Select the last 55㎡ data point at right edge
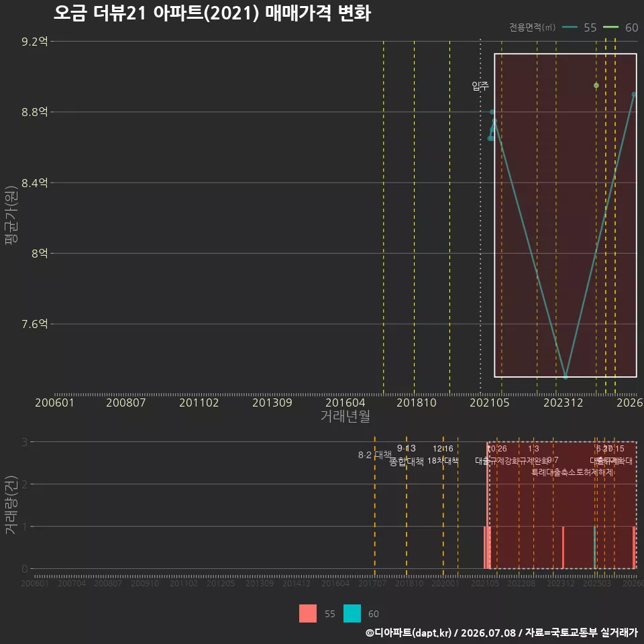Screen dimensions: 644x644 634,95
